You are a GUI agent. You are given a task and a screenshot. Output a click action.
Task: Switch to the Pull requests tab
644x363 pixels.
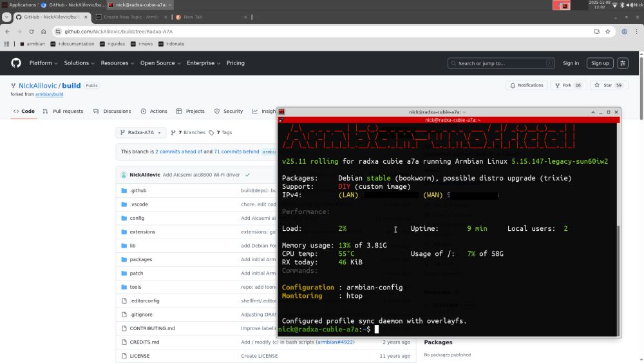(63, 111)
